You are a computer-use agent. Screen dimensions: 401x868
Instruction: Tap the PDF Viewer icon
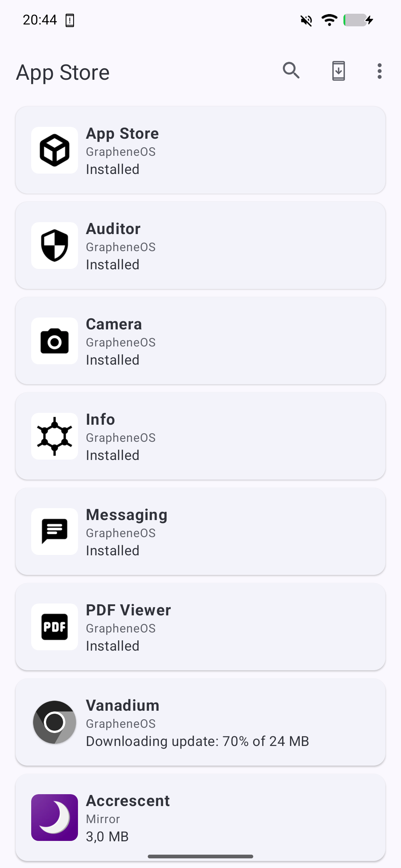tap(55, 627)
